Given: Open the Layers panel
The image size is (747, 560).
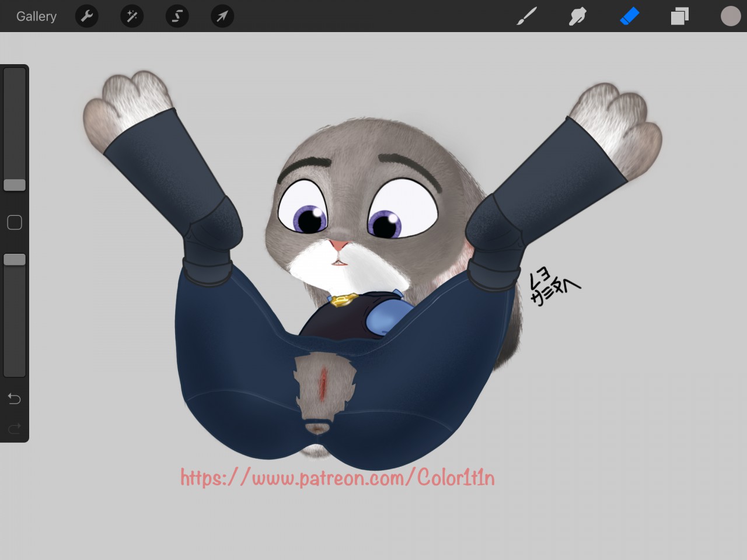Looking at the screenshot, I should [x=679, y=16].
